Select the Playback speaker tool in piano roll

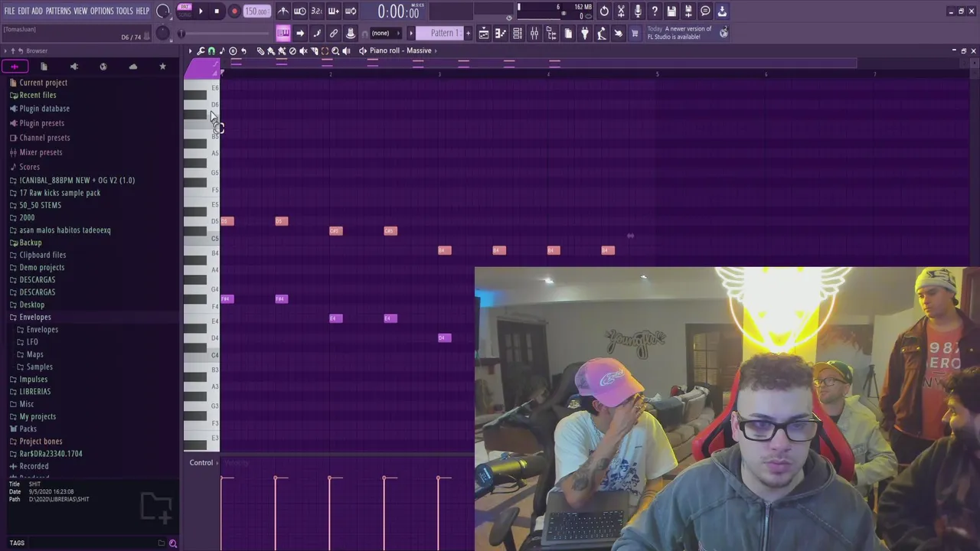click(x=346, y=51)
